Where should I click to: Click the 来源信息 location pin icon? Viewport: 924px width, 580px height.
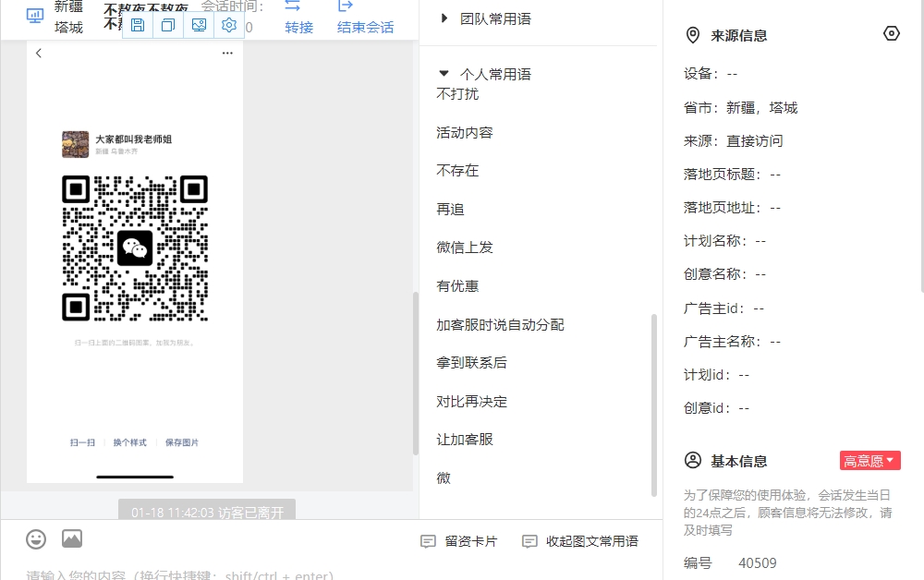[693, 35]
